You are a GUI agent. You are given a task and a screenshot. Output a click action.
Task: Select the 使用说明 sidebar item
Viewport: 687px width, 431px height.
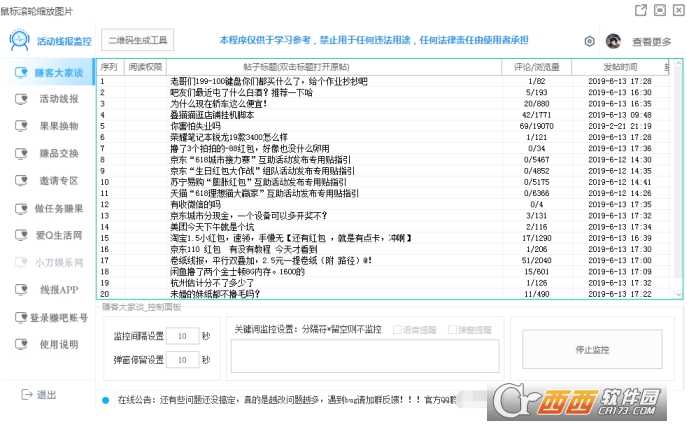click(x=59, y=344)
